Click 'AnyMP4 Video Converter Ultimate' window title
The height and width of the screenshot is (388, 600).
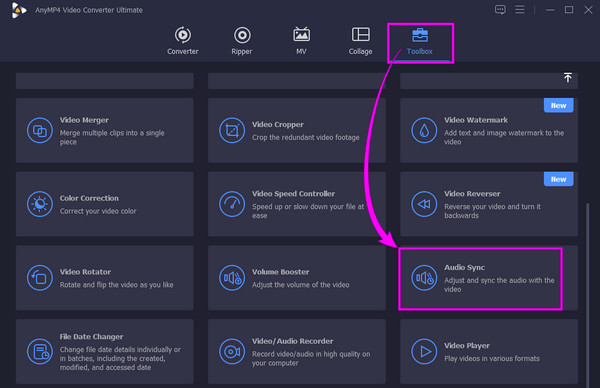pos(89,10)
